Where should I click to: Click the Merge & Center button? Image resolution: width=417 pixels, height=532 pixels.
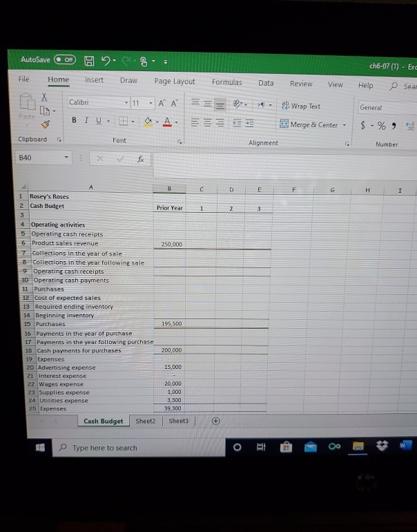point(309,124)
